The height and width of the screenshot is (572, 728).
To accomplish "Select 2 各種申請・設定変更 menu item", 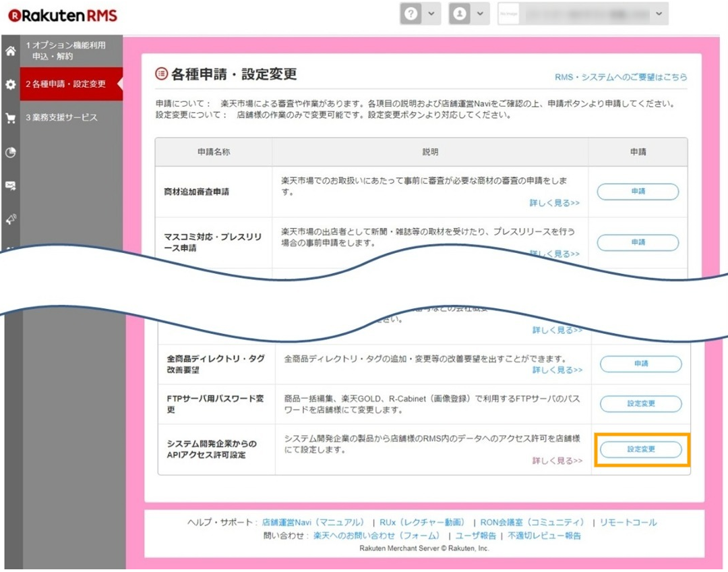I will (71, 84).
